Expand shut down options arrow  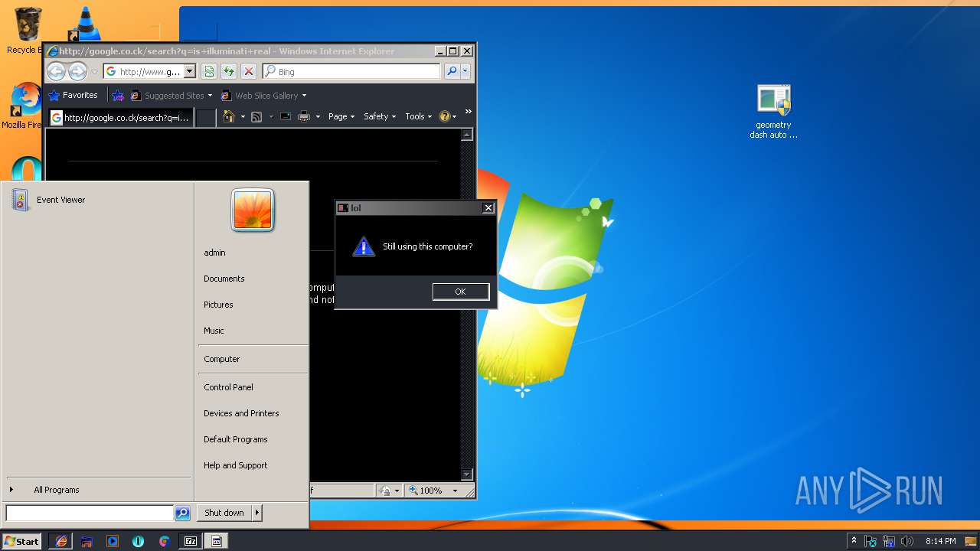tap(257, 513)
